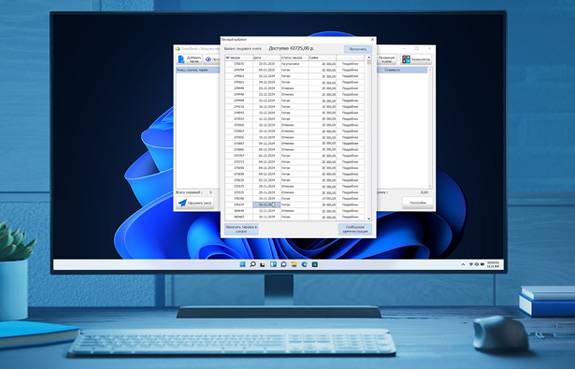Click the top-up balance button
575x369 pixels.
(358, 49)
